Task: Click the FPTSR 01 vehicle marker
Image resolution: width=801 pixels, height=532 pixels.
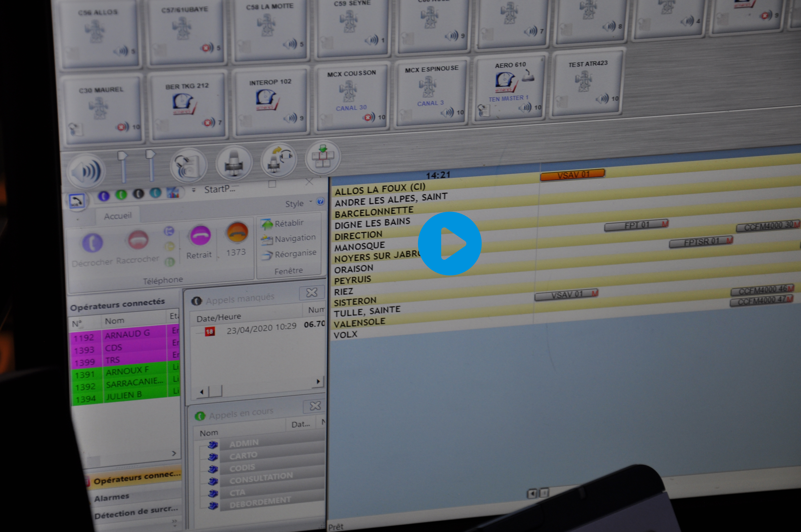Action: click(x=701, y=242)
